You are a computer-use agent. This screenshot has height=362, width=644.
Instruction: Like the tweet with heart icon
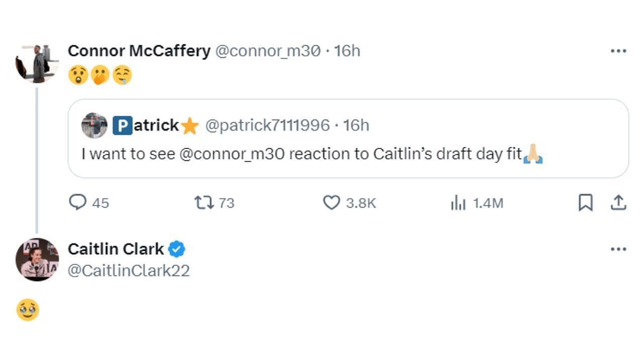point(331,203)
